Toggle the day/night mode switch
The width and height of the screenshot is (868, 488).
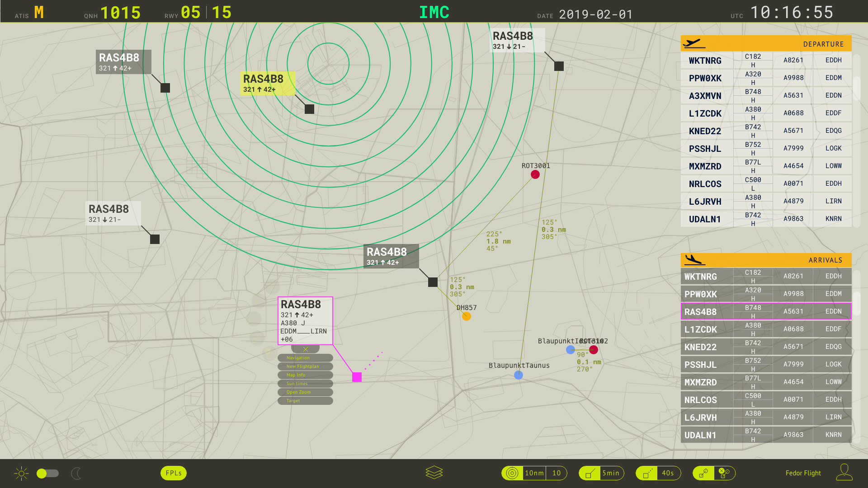click(x=47, y=473)
